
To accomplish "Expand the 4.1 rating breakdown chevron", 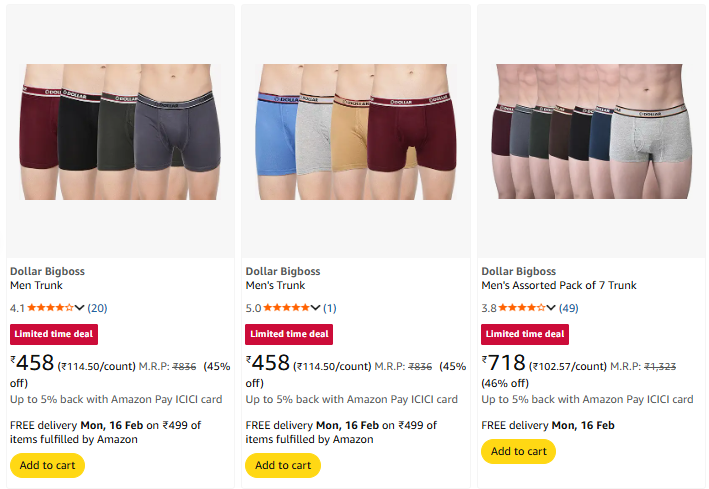I will point(80,308).
